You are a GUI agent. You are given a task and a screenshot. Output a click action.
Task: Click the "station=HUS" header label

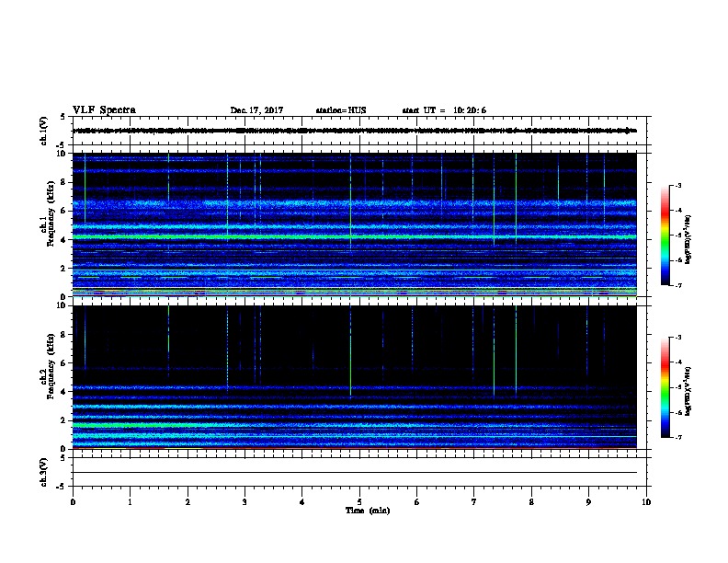(x=341, y=110)
